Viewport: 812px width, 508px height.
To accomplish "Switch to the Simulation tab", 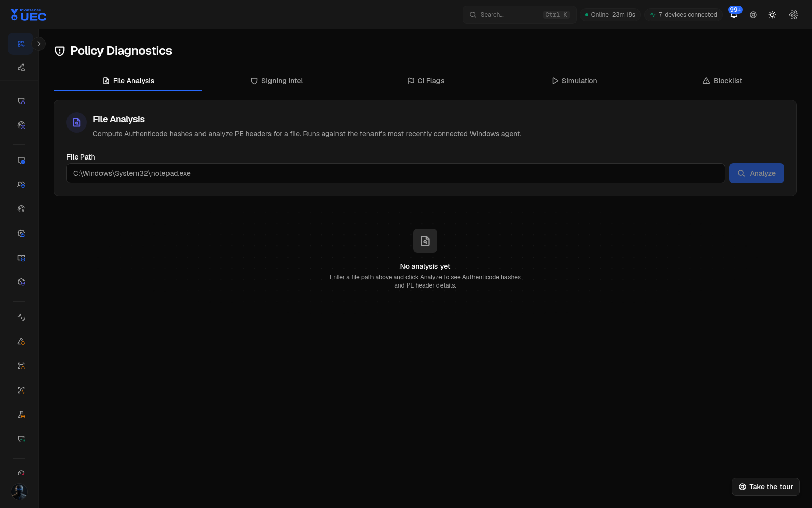I will [574, 81].
